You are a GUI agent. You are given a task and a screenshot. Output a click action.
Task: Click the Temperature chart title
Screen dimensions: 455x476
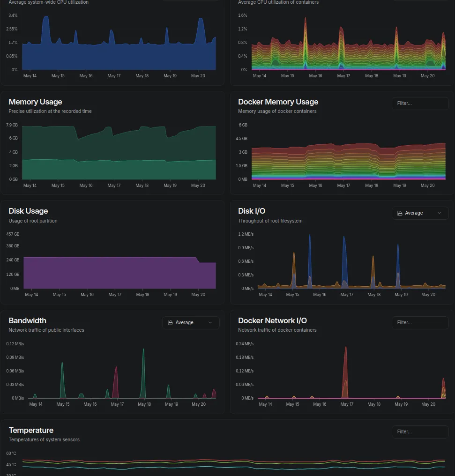[x=31, y=430]
